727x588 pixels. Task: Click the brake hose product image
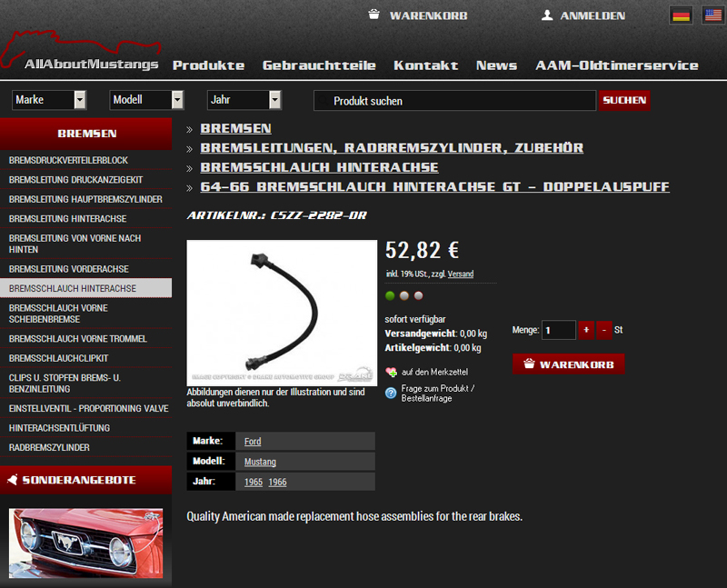point(282,313)
